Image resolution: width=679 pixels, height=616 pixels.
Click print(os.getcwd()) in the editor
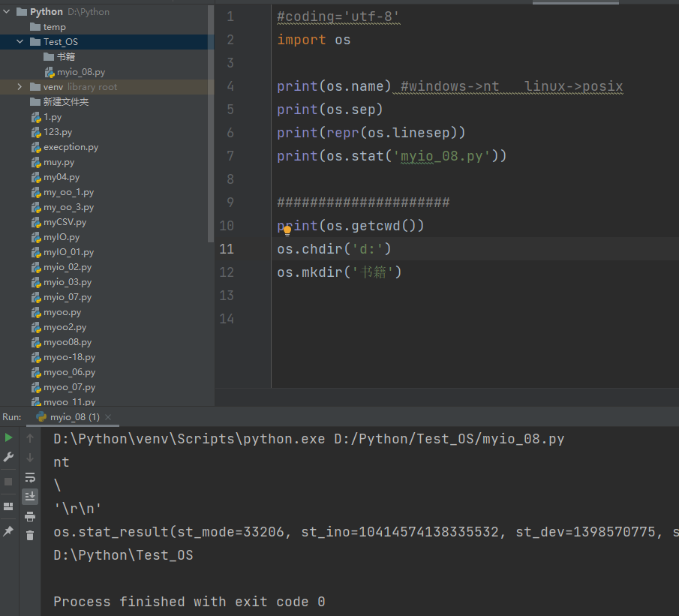[x=350, y=226]
